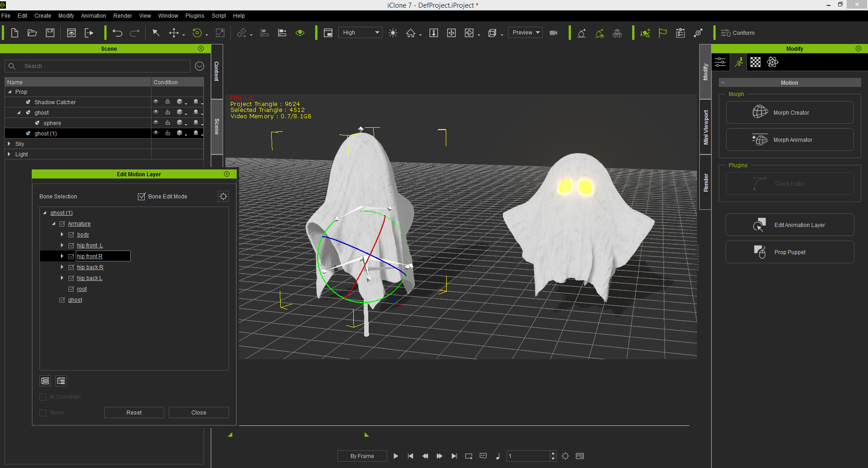Collapse the Prop tree node
The width and height of the screenshot is (868, 468).
[10, 92]
